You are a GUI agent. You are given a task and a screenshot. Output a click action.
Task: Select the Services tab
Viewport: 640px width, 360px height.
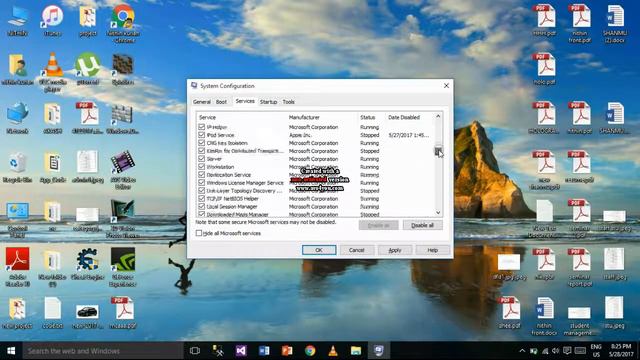pyautogui.click(x=245, y=101)
